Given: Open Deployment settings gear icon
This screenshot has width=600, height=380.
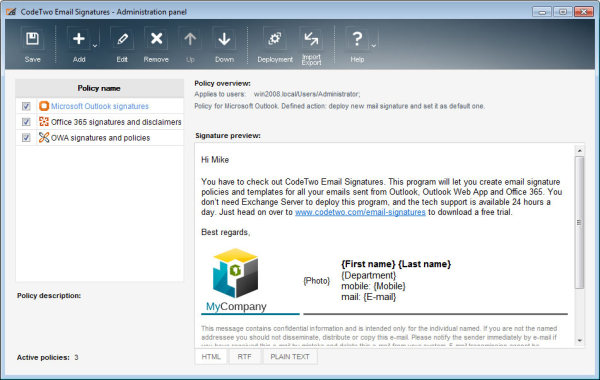Looking at the screenshot, I should [x=275, y=39].
